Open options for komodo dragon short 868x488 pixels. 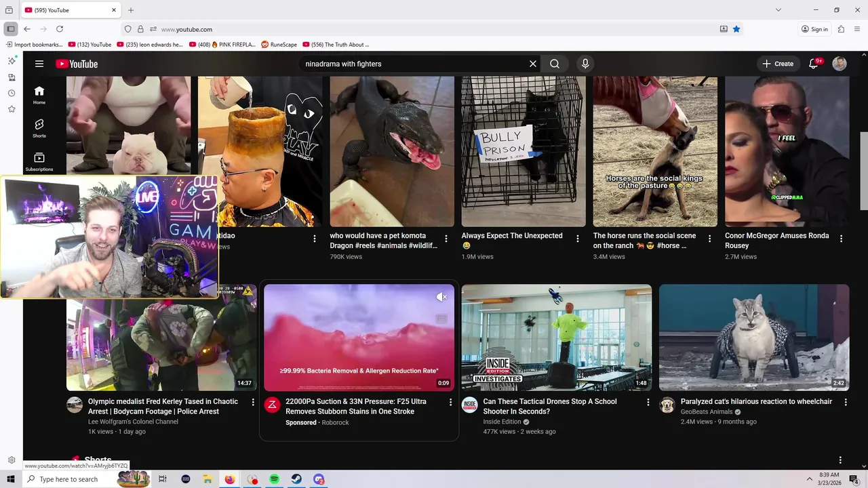point(446,239)
